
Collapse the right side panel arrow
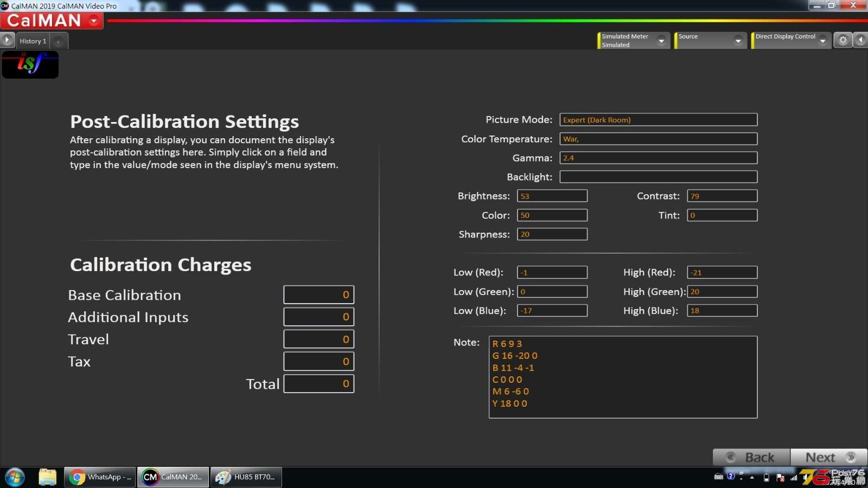point(860,40)
